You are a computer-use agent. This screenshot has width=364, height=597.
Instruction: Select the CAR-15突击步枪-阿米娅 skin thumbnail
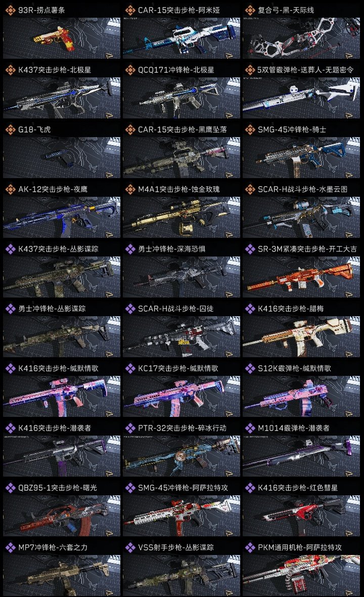point(181,38)
